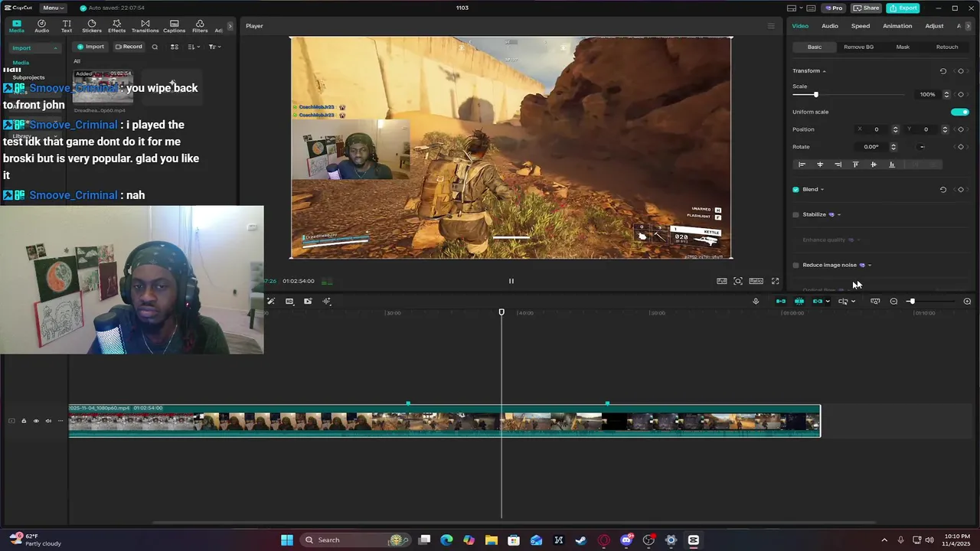Adjust the timeline zoom slider
Screen dimensions: 980x551
[x=911, y=302]
